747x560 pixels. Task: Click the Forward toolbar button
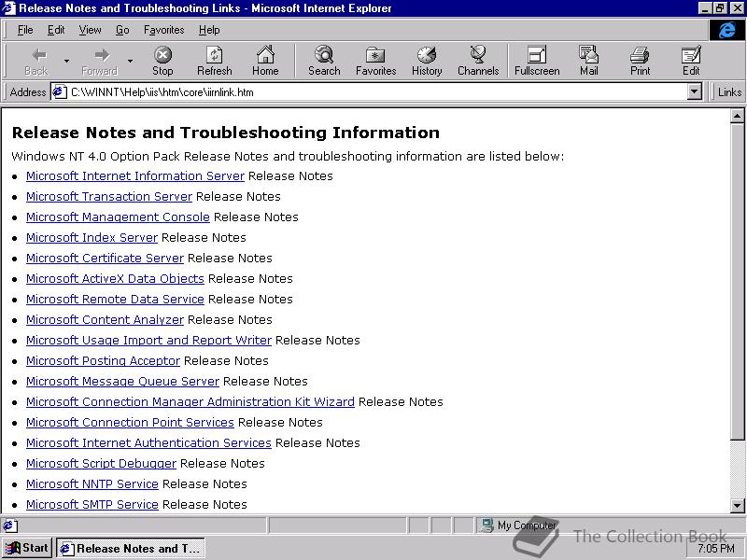click(99, 61)
